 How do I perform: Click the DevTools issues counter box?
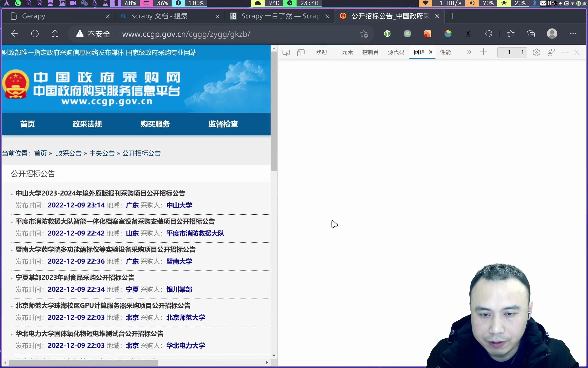(x=512, y=52)
